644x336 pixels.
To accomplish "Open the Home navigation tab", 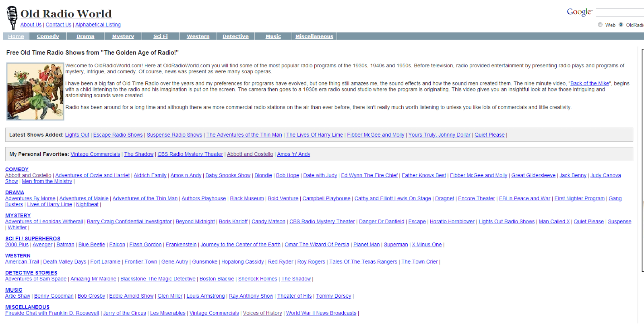I will [x=16, y=36].
